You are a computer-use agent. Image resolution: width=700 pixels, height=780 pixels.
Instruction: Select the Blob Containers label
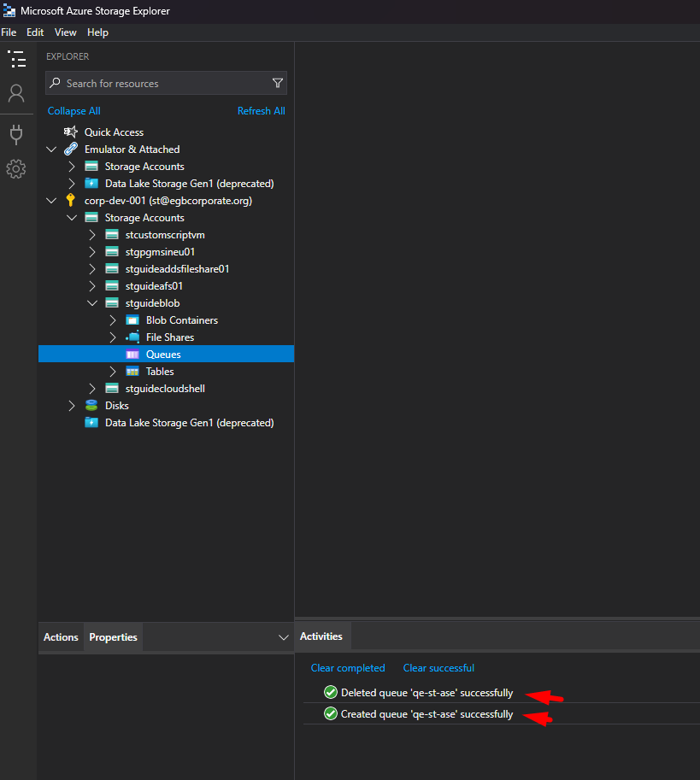(x=182, y=320)
